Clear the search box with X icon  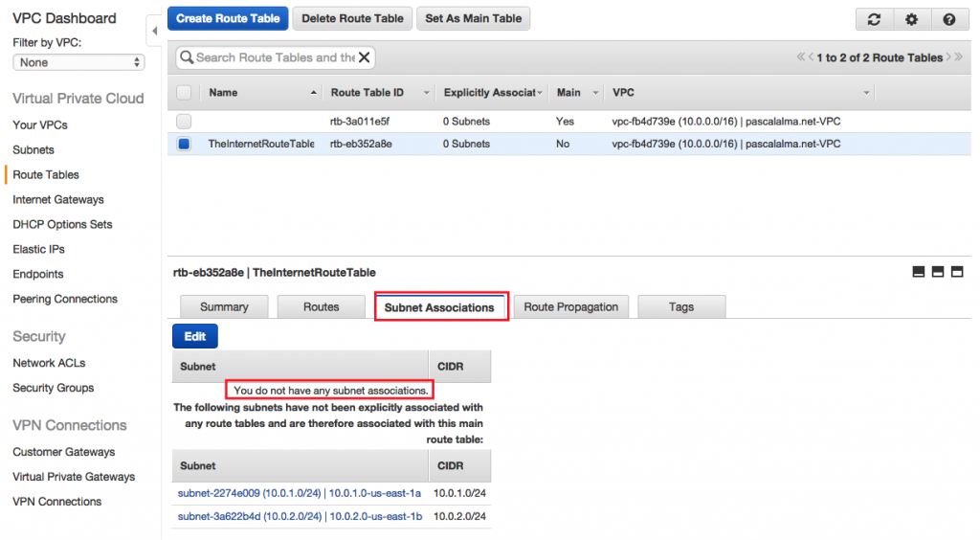(364, 57)
